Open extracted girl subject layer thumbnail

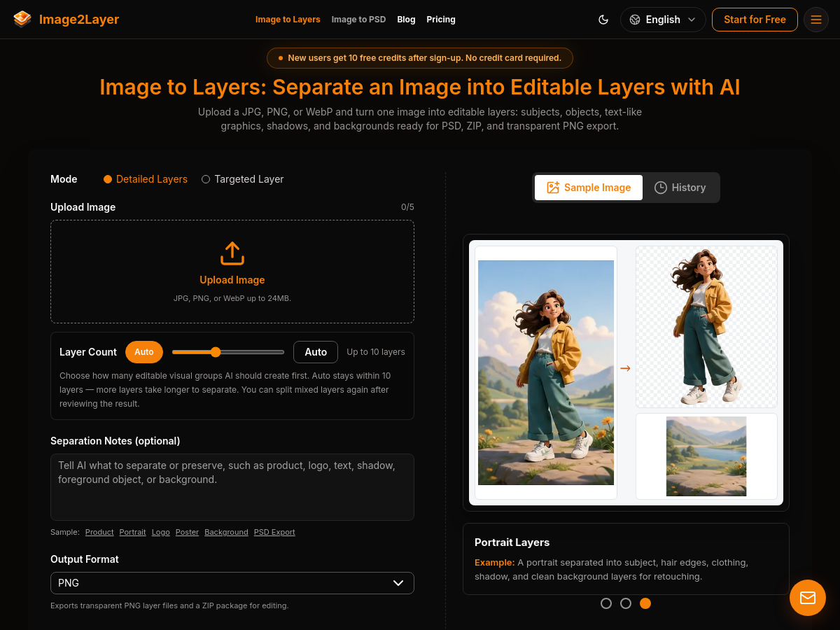pos(706,326)
